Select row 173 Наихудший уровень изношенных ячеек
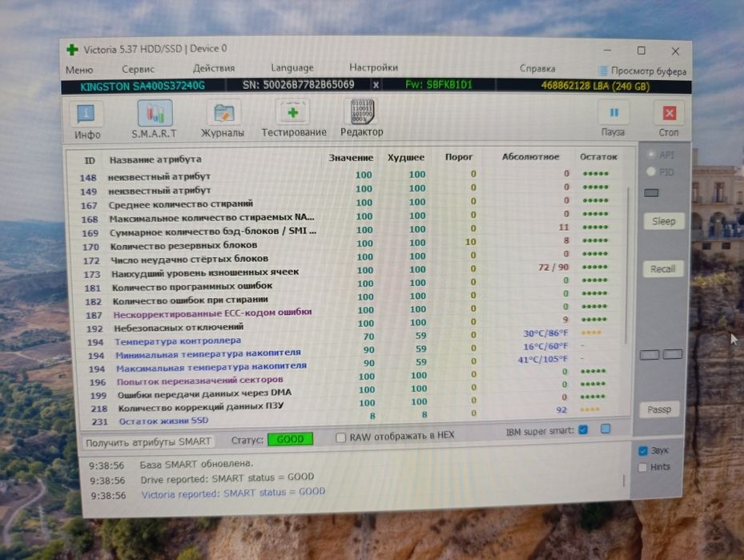 pyautogui.click(x=345, y=271)
